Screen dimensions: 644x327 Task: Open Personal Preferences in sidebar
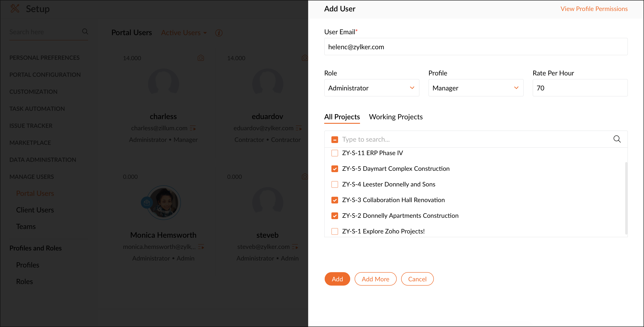point(44,58)
